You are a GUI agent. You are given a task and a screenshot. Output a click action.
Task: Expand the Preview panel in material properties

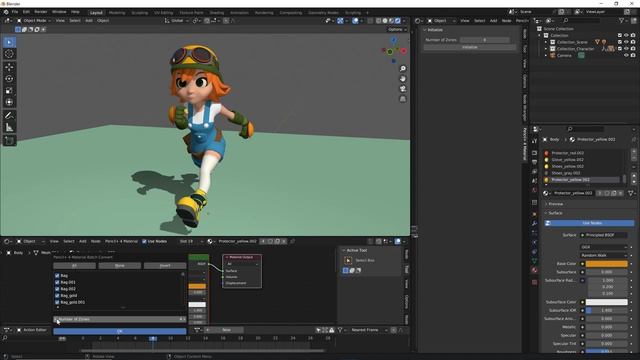click(554, 204)
